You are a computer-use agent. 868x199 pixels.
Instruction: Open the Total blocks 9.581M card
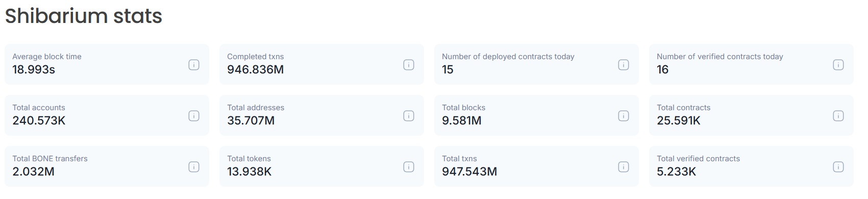click(536, 115)
